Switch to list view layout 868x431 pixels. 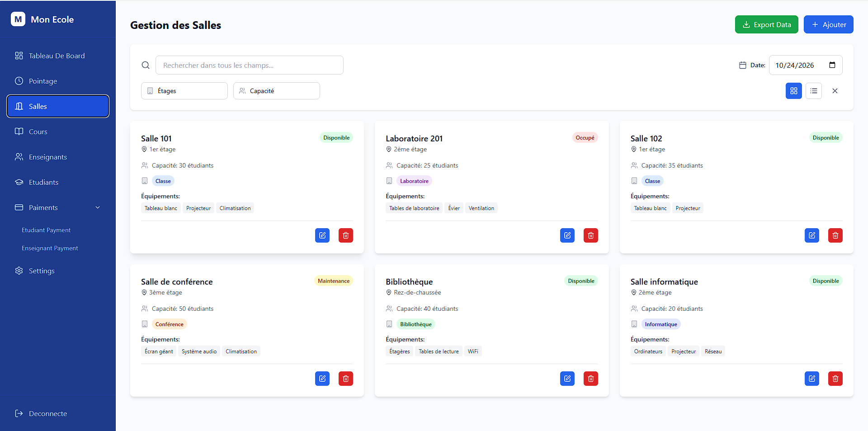click(x=814, y=91)
